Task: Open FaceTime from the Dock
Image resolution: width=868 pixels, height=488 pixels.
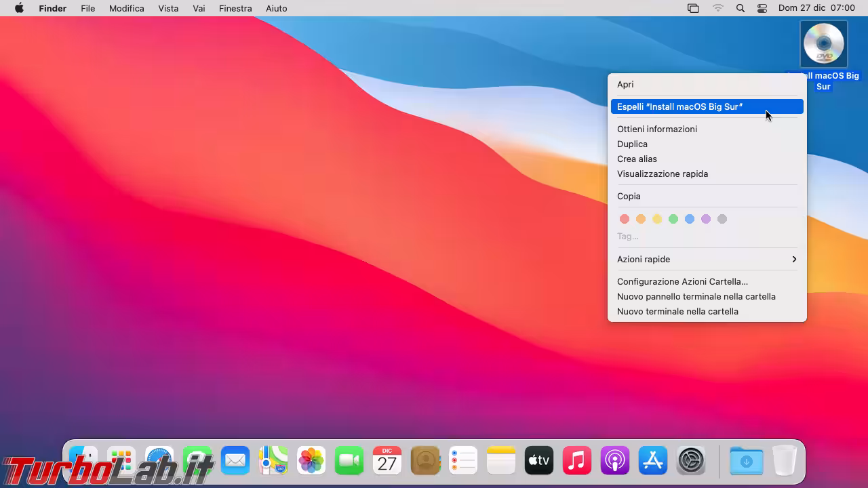Action: coord(349,461)
